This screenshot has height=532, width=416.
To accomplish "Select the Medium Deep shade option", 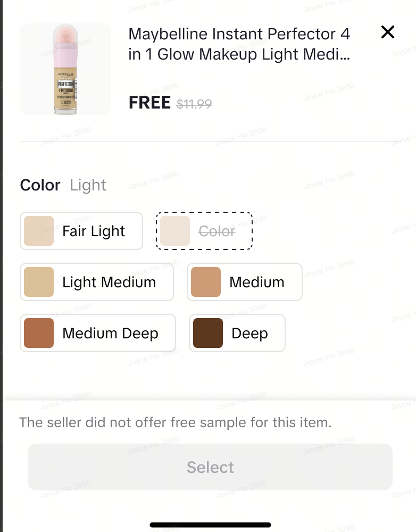I will point(110,334).
